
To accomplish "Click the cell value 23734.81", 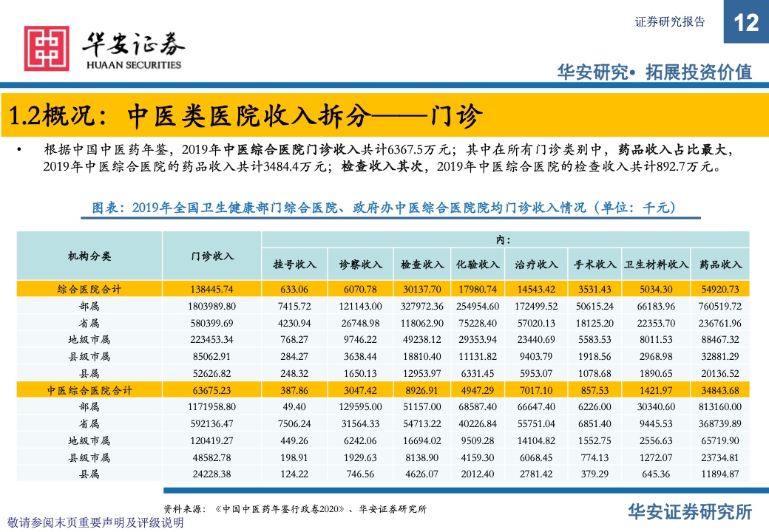I will (720, 457).
